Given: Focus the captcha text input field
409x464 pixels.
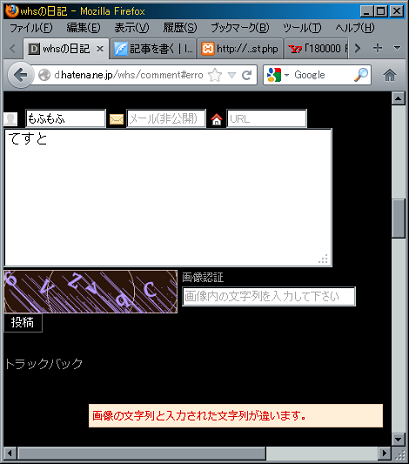Looking at the screenshot, I should tap(269, 296).
